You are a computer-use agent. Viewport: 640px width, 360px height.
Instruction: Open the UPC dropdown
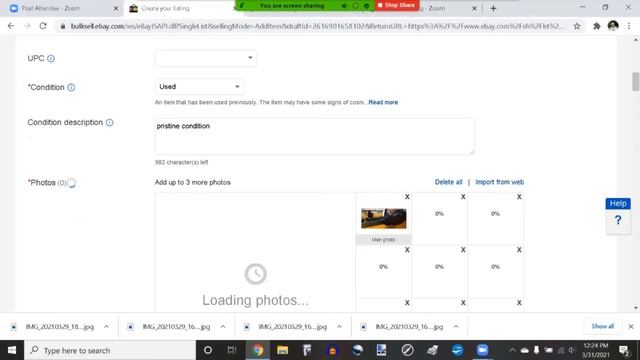point(206,58)
